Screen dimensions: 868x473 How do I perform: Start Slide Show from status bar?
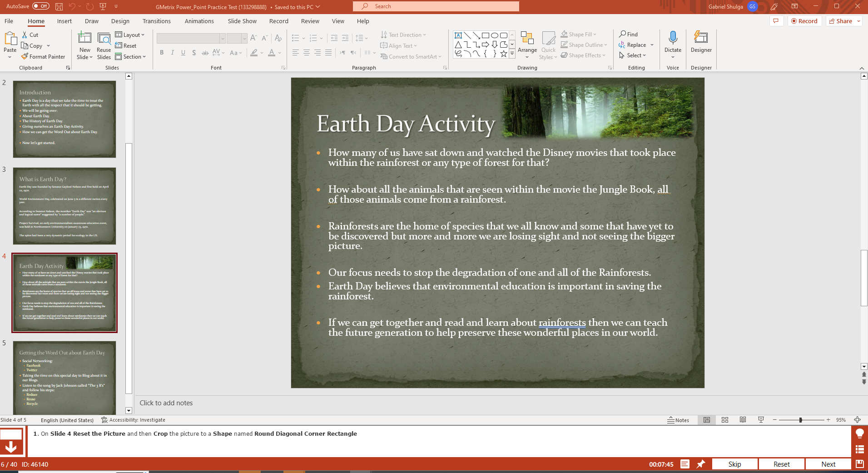(x=761, y=420)
